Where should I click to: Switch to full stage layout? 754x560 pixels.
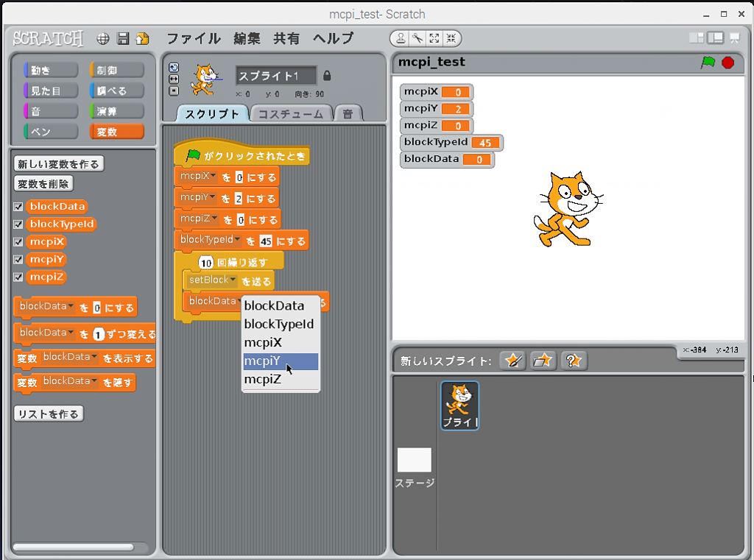[x=716, y=38]
